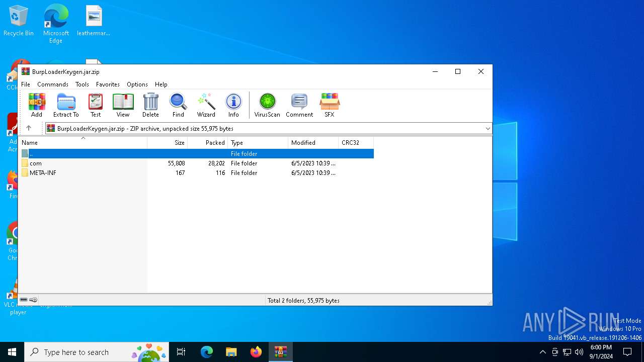Image resolution: width=644 pixels, height=362 pixels.
Task: Click status text Total 2 folders
Action: [303, 301]
